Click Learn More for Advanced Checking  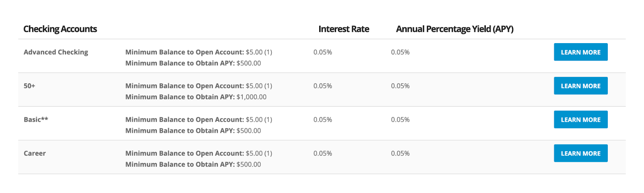click(x=580, y=52)
